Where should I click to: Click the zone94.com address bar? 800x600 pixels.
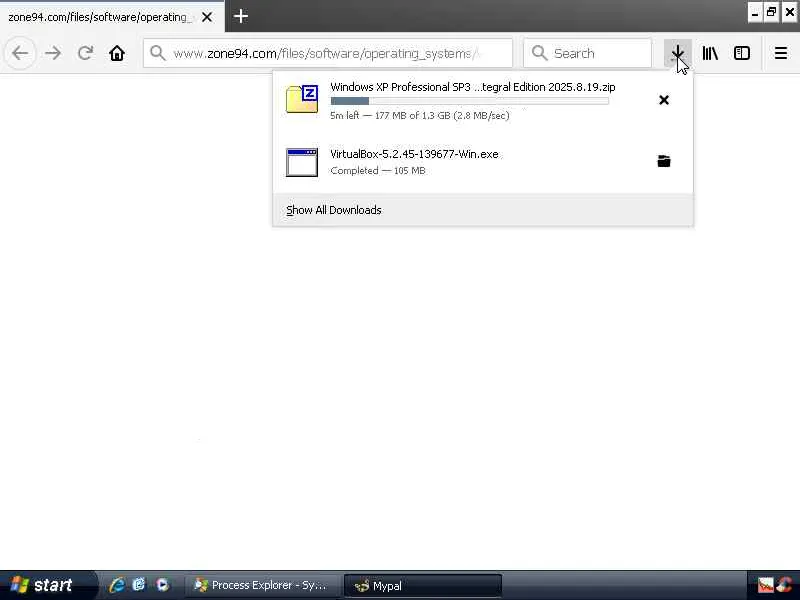(x=328, y=53)
